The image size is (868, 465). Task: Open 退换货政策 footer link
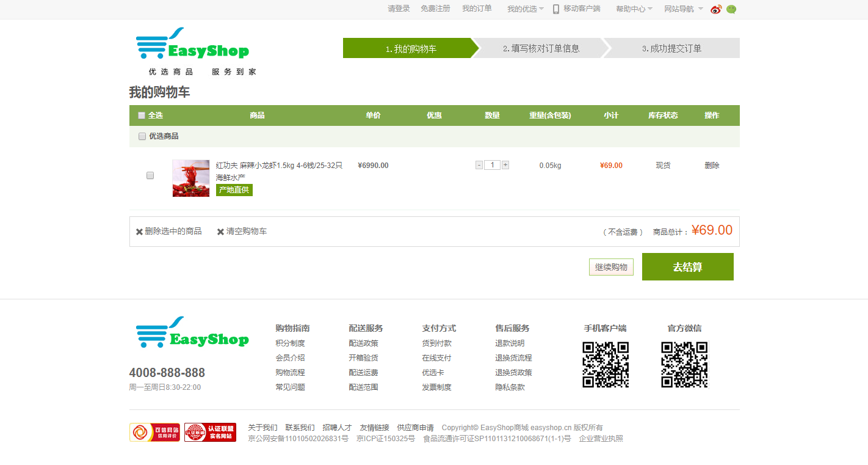coord(513,373)
